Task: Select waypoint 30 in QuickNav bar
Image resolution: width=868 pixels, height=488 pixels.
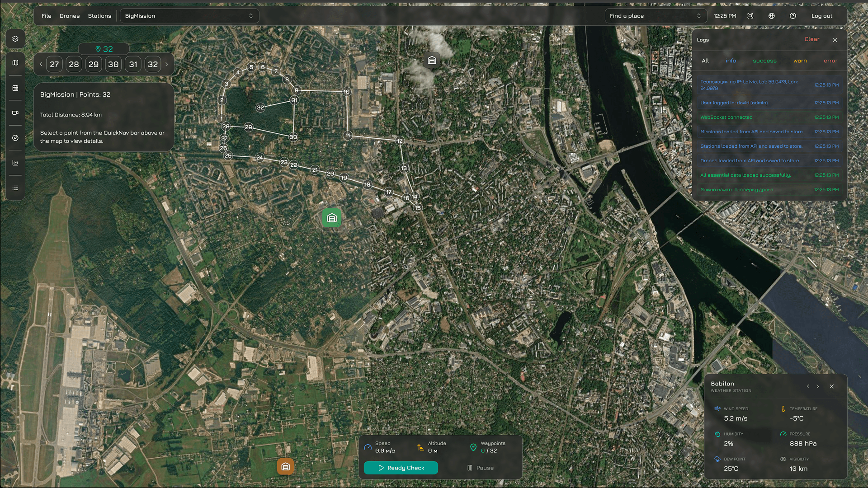Action: (113, 65)
